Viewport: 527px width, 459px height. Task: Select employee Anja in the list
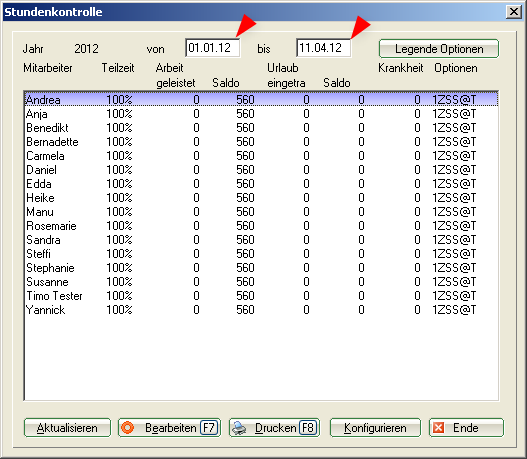(261, 114)
